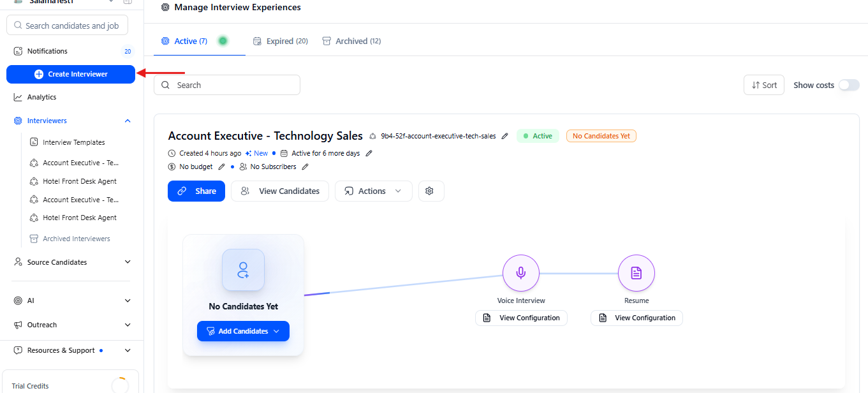The width and height of the screenshot is (868, 393).
Task: Expand Source Candidates in sidebar
Action: (x=128, y=262)
